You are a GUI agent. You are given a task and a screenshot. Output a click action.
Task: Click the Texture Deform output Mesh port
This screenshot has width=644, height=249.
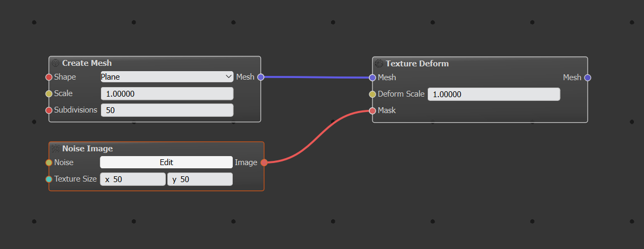pyautogui.click(x=587, y=78)
